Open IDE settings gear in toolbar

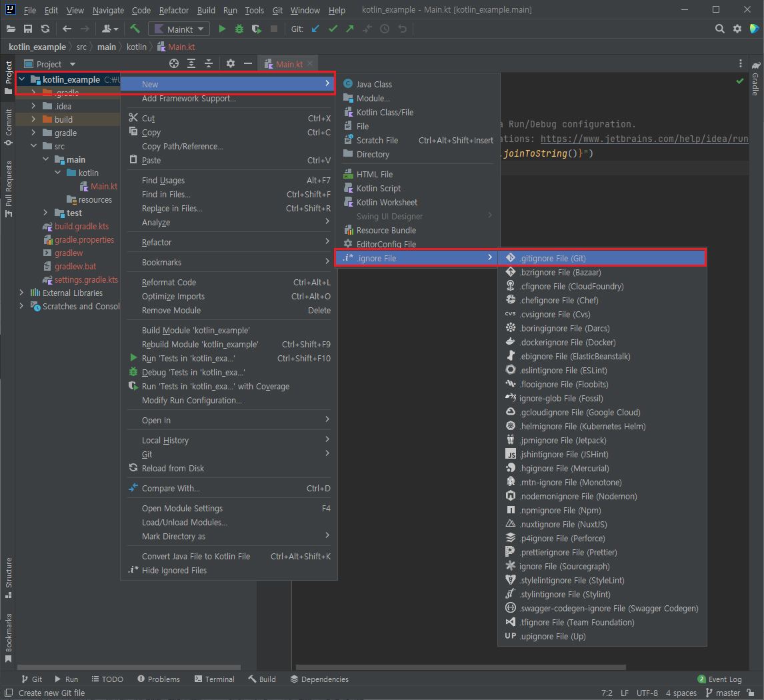click(737, 29)
